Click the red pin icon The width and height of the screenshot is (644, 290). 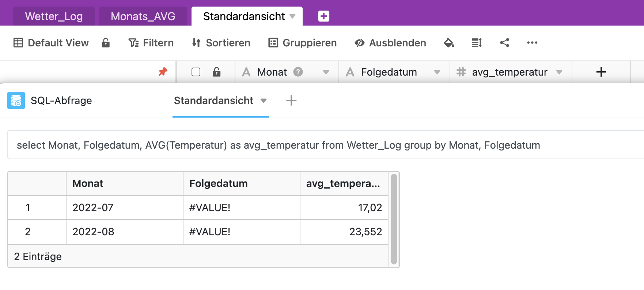click(x=163, y=72)
